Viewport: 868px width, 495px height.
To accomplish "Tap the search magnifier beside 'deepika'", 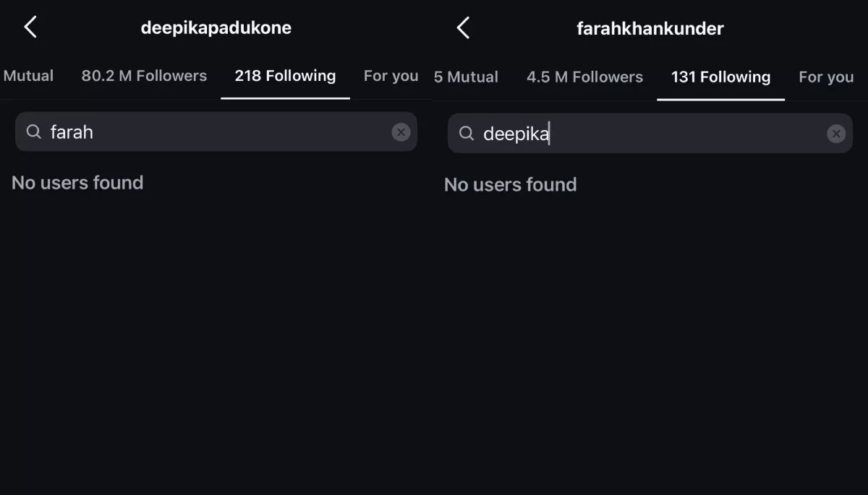I will pos(467,134).
